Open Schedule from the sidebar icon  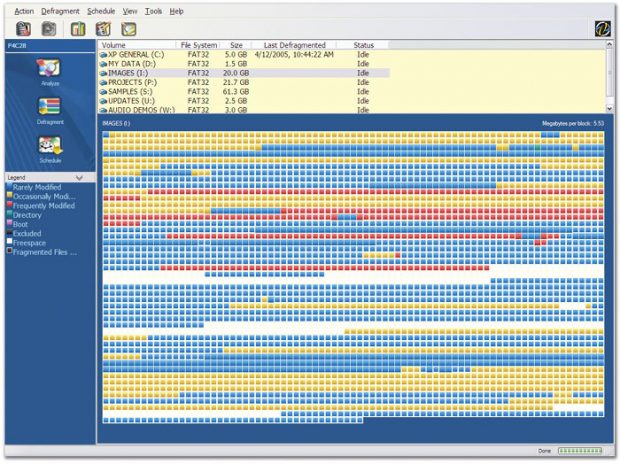point(50,146)
